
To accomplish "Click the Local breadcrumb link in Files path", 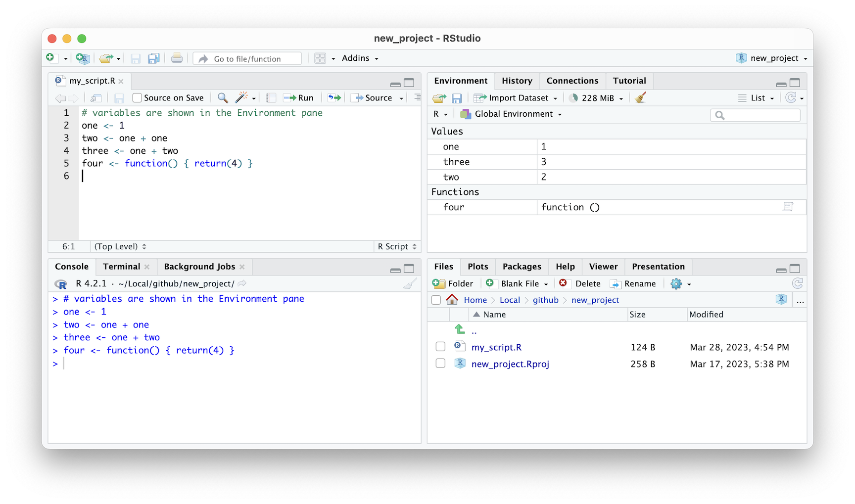I will tap(510, 300).
